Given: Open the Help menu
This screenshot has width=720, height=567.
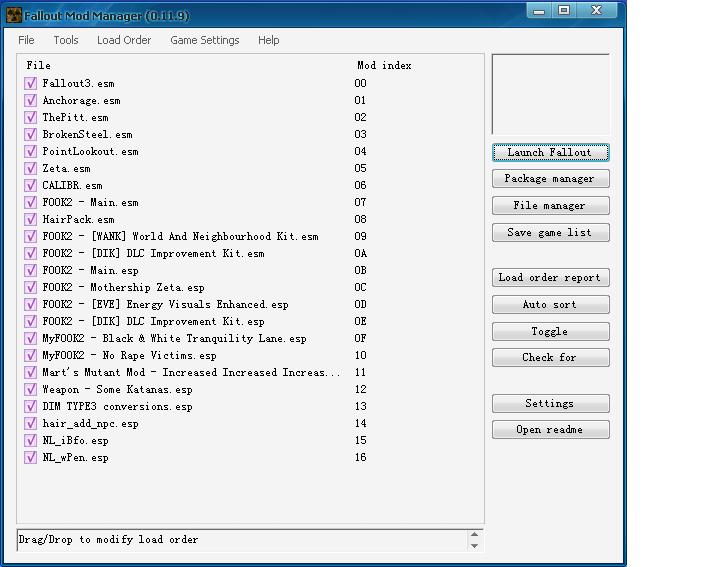Looking at the screenshot, I should 269,40.
